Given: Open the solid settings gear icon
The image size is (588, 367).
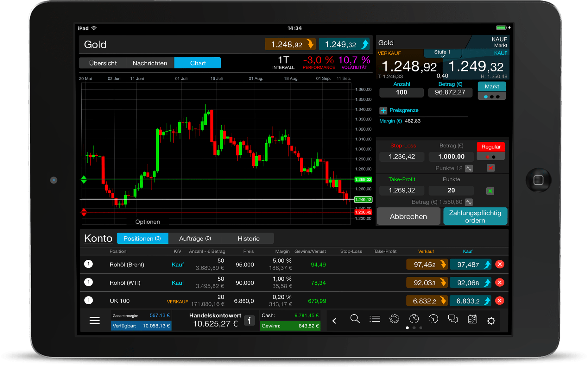Looking at the screenshot, I should (491, 321).
